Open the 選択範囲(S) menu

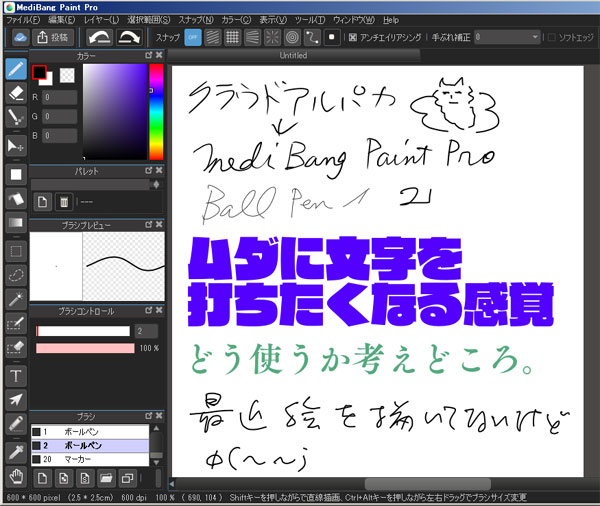[149, 20]
